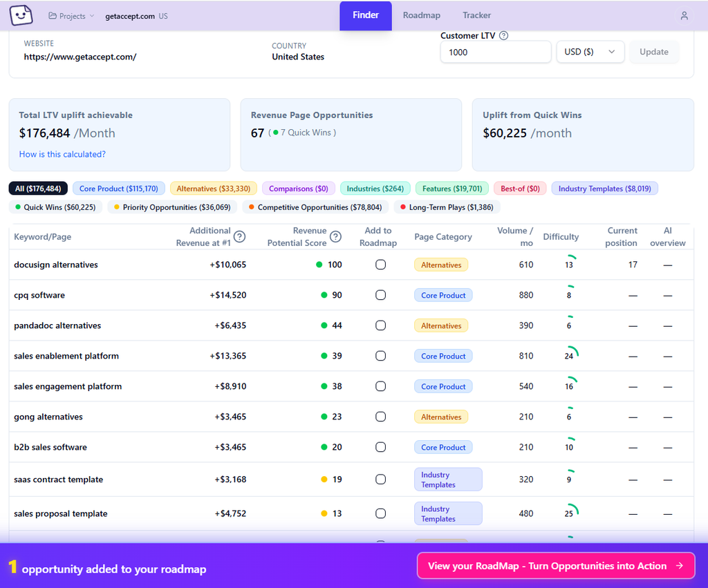
Task: Click green score dot for cpq software
Action: point(324,295)
